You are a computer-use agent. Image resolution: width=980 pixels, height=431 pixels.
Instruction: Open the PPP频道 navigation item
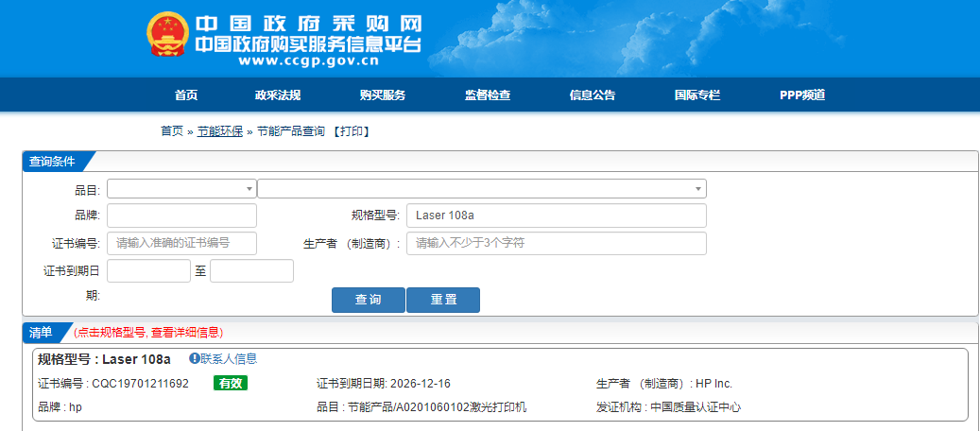[802, 95]
